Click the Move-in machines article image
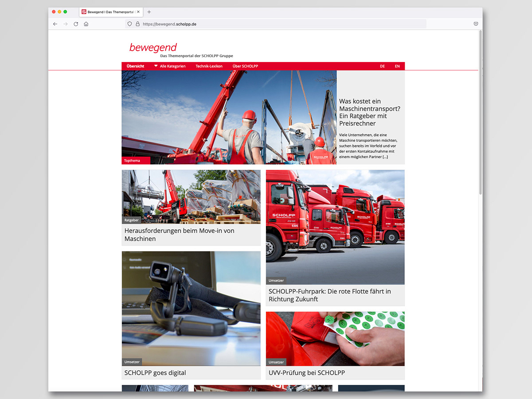The image size is (532, 399). pos(191,197)
